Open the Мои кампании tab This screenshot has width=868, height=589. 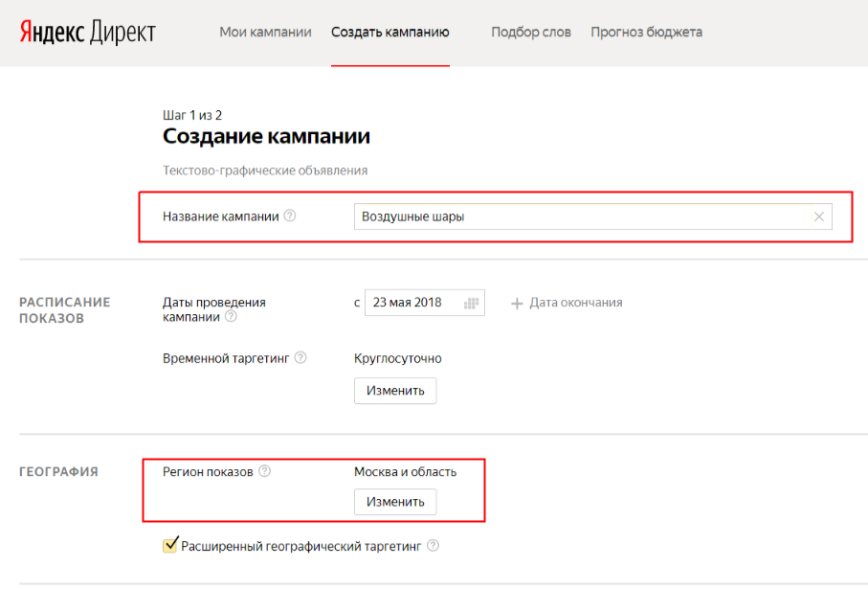(x=265, y=33)
